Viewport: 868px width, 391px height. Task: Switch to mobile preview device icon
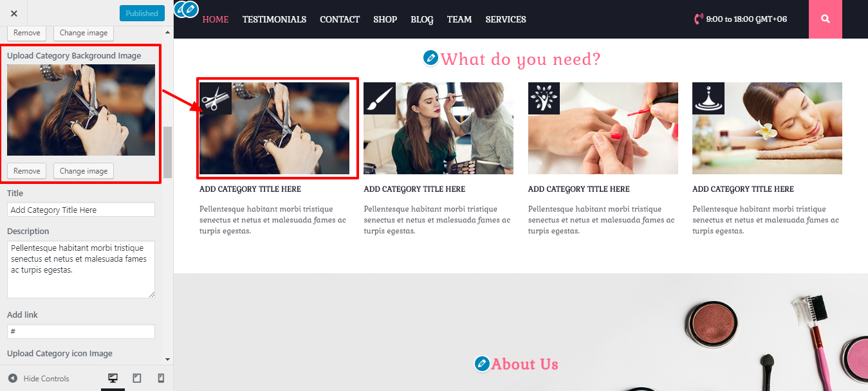click(161, 378)
